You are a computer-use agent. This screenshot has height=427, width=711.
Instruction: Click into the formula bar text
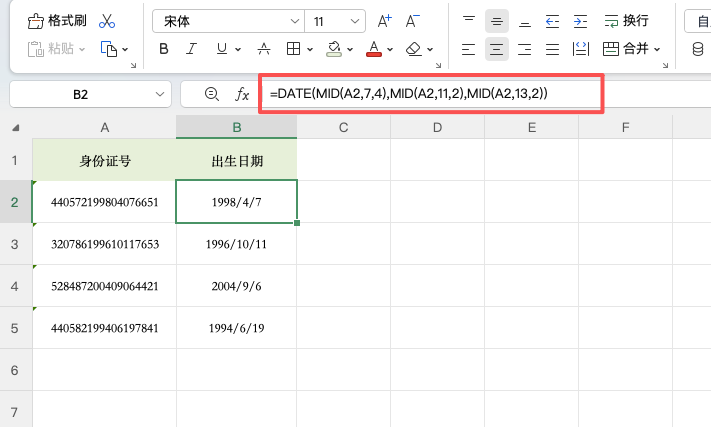coord(409,94)
